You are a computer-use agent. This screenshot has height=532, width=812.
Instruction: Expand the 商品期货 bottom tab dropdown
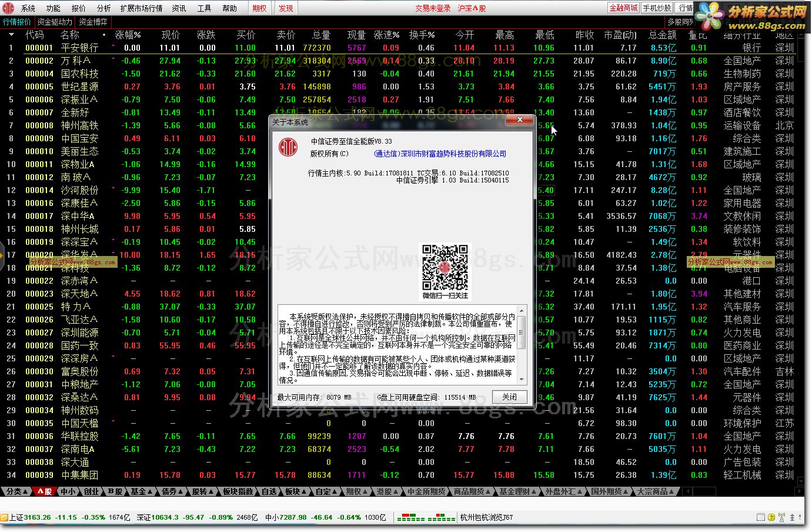pos(472,491)
